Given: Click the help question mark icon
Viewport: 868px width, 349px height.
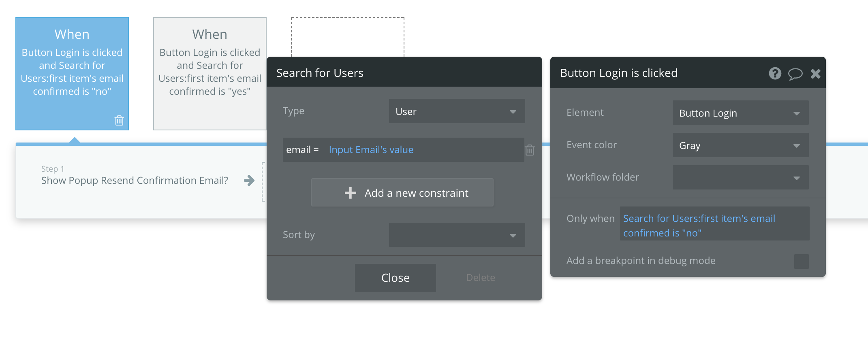Looking at the screenshot, I should point(775,73).
